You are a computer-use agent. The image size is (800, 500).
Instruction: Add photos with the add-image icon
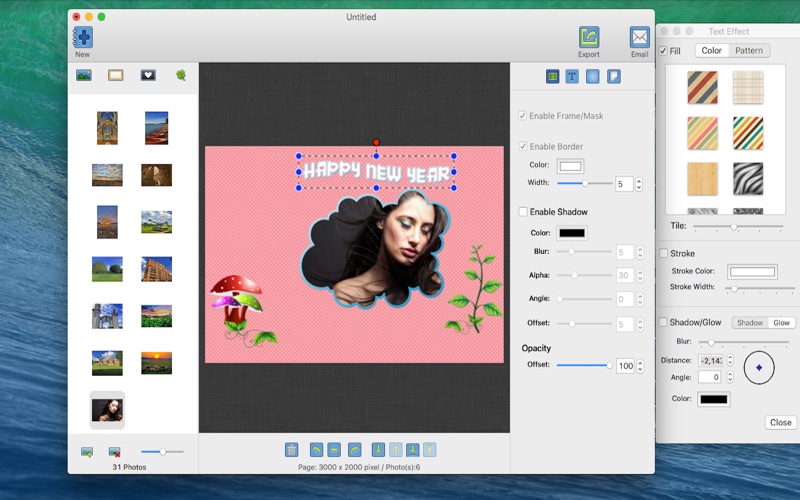tap(87, 452)
